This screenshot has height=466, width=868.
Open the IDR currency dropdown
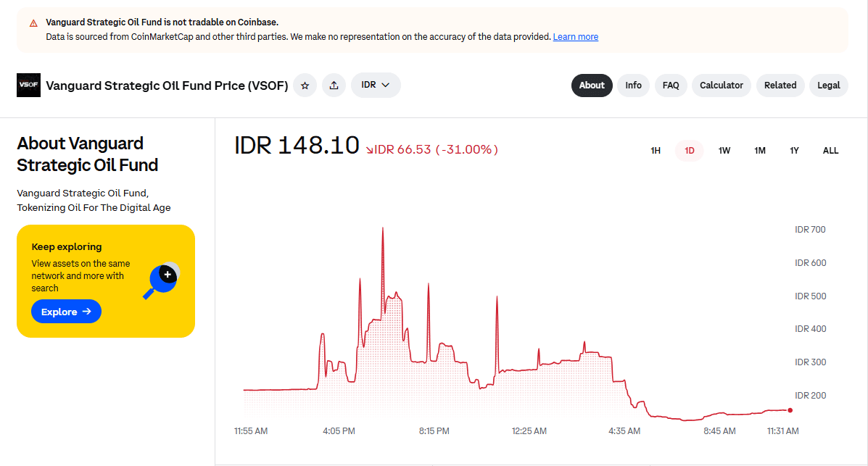376,86
